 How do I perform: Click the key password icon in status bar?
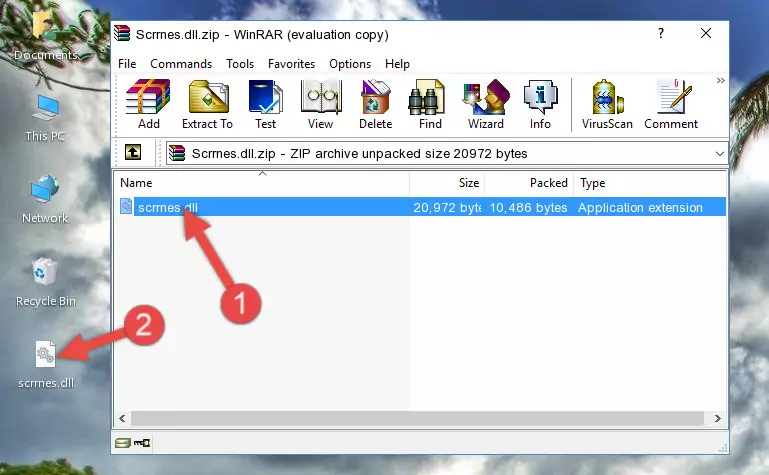pyautogui.click(x=142, y=443)
